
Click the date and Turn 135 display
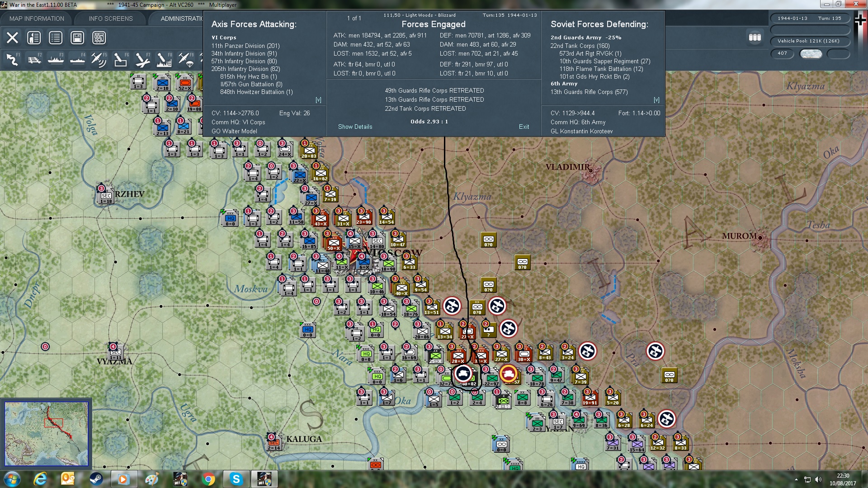pos(810,19)
